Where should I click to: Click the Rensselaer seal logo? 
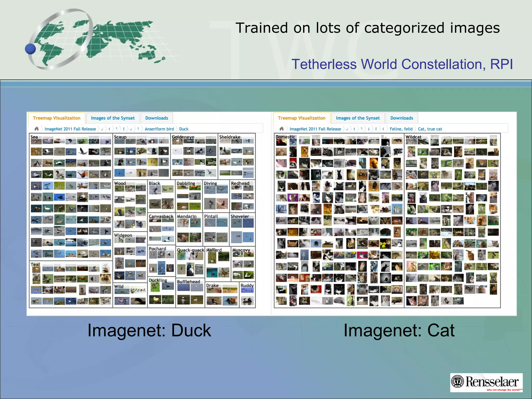457,382
